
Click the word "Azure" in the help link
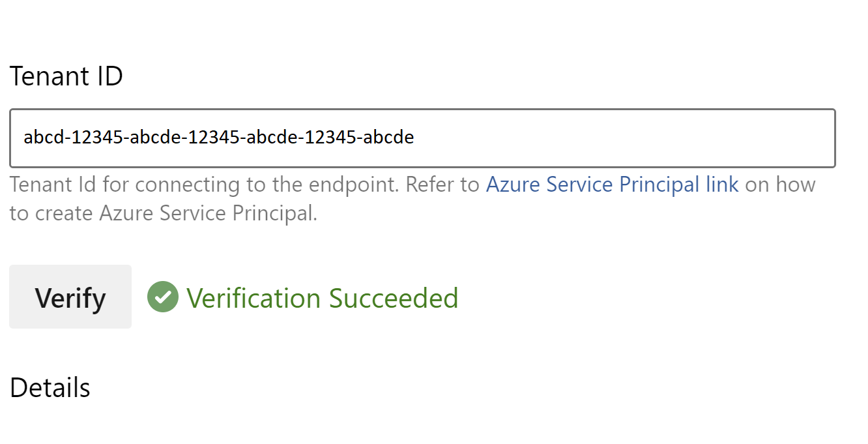(514, 185)
